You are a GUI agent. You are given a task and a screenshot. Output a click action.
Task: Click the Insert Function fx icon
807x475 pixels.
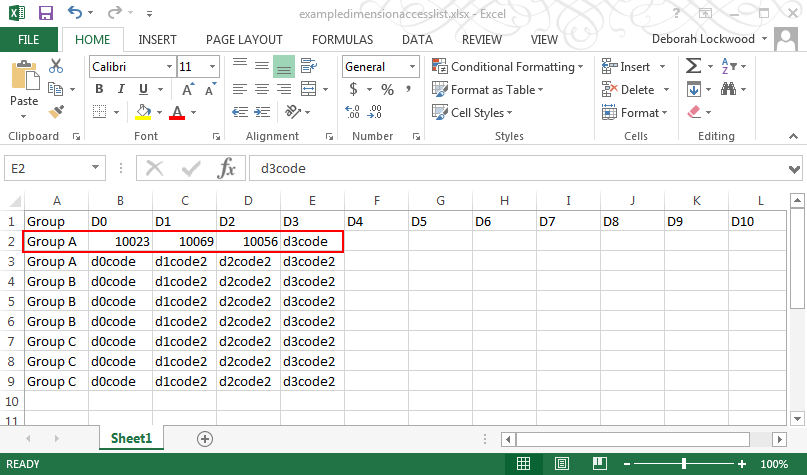[227, 168]
